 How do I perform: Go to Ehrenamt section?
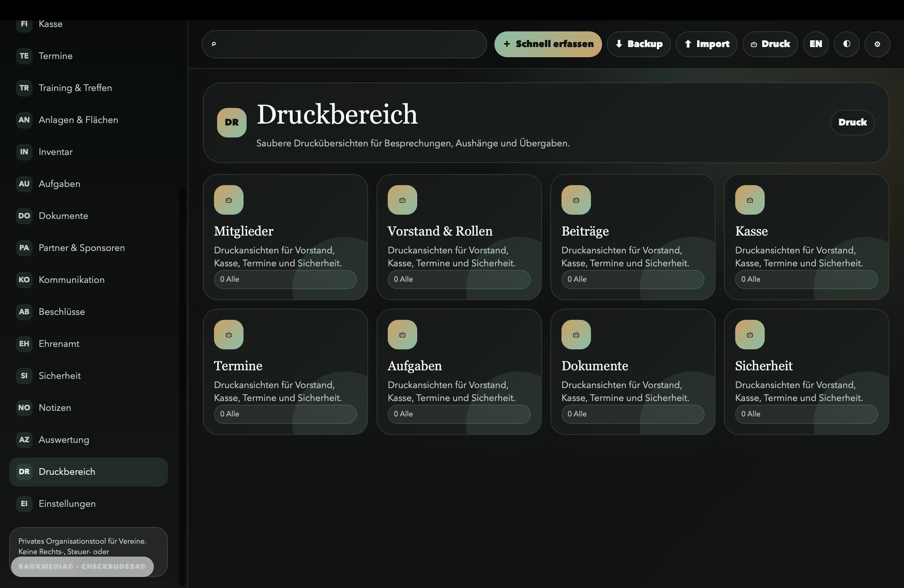(x=88, y=344)
